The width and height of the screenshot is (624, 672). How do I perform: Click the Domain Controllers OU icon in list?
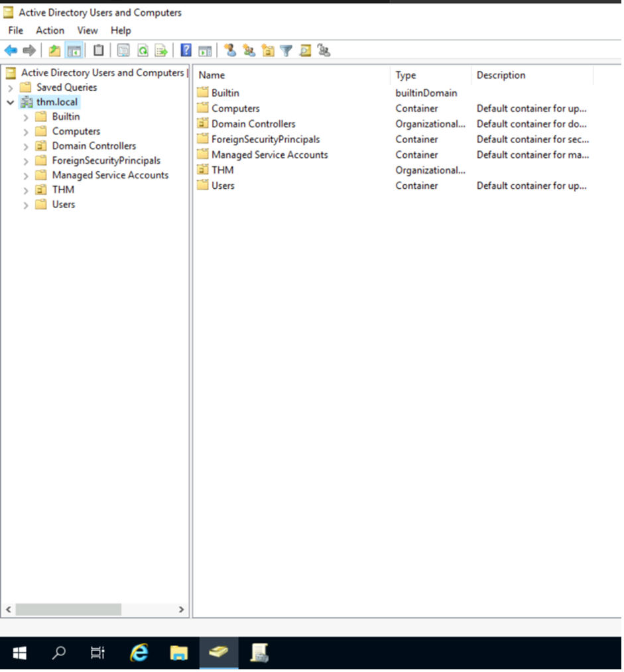pos(203,123)
